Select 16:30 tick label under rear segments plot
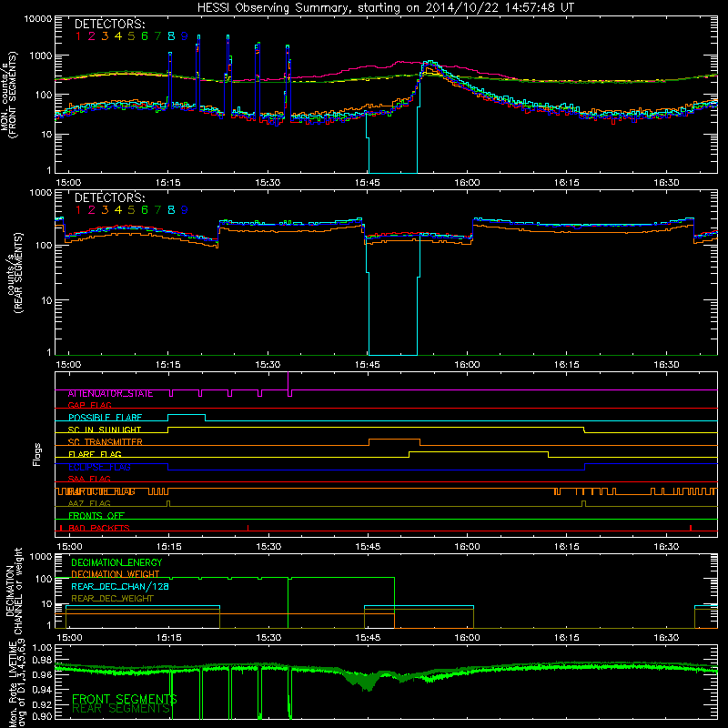 (666, 365)
